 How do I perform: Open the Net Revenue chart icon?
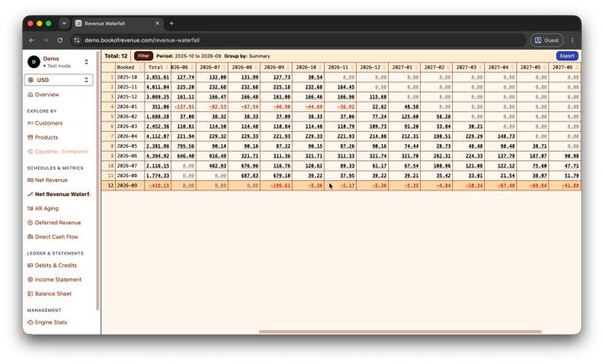pyautogui.click(x=30, y=180)
